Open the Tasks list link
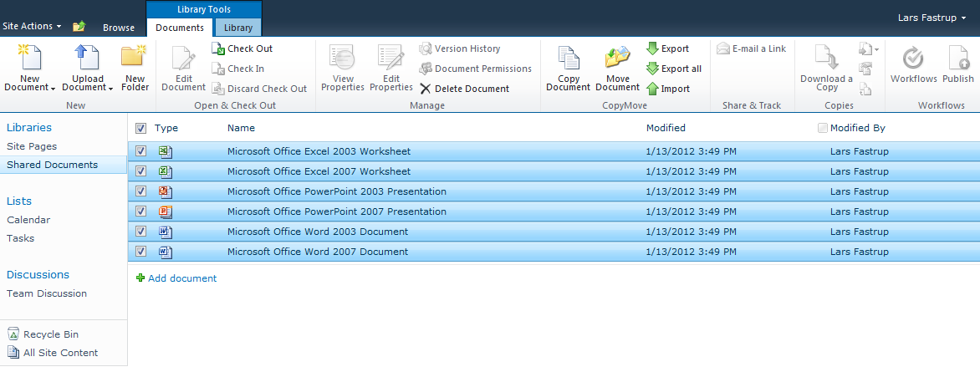980x372 pixels. click(x=21, y=238)
